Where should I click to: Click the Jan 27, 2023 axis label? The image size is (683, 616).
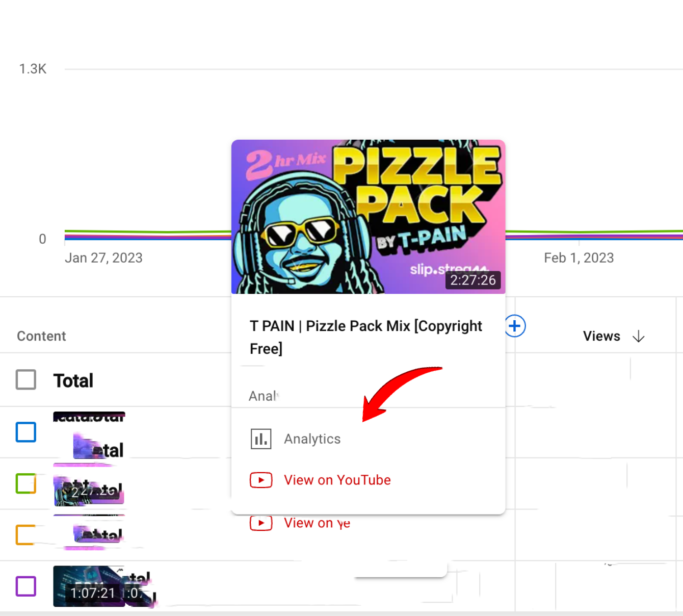point(103,258)
